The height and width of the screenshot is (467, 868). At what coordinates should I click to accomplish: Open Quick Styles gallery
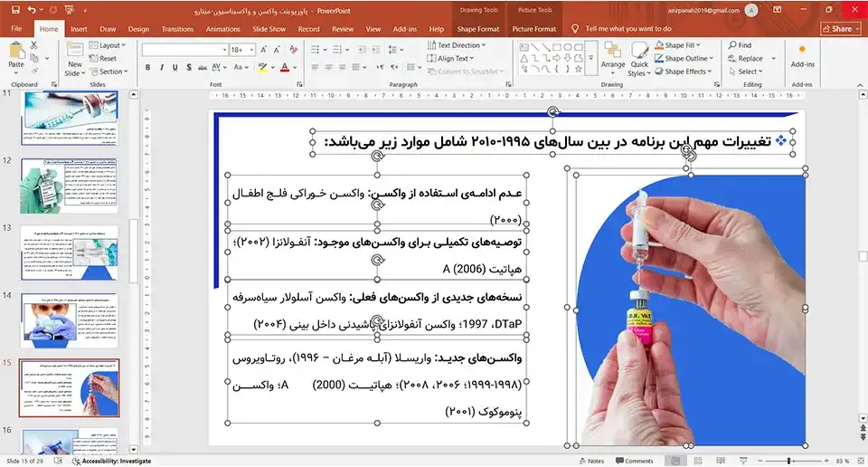[639, 59]
